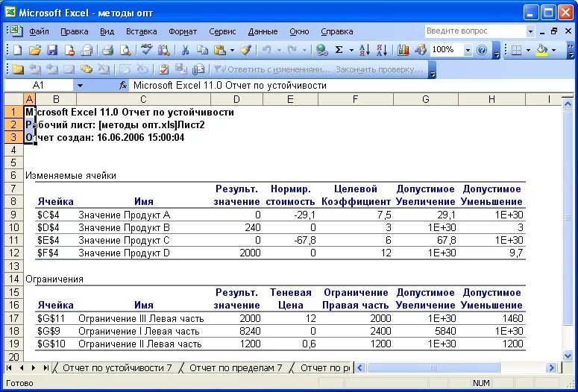This screenshot has height=392, width=578.
Task: Open the Правка menu
Action: [74, 31]
